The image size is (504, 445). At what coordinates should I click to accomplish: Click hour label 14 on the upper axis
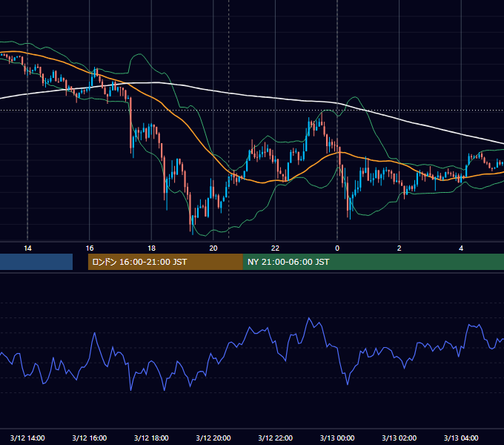[27, 248]
